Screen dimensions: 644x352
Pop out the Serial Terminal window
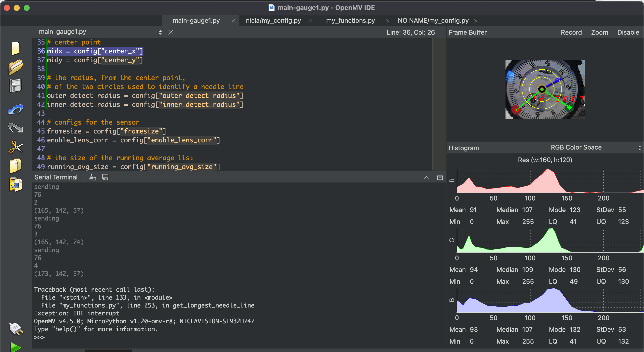[440, 178]
